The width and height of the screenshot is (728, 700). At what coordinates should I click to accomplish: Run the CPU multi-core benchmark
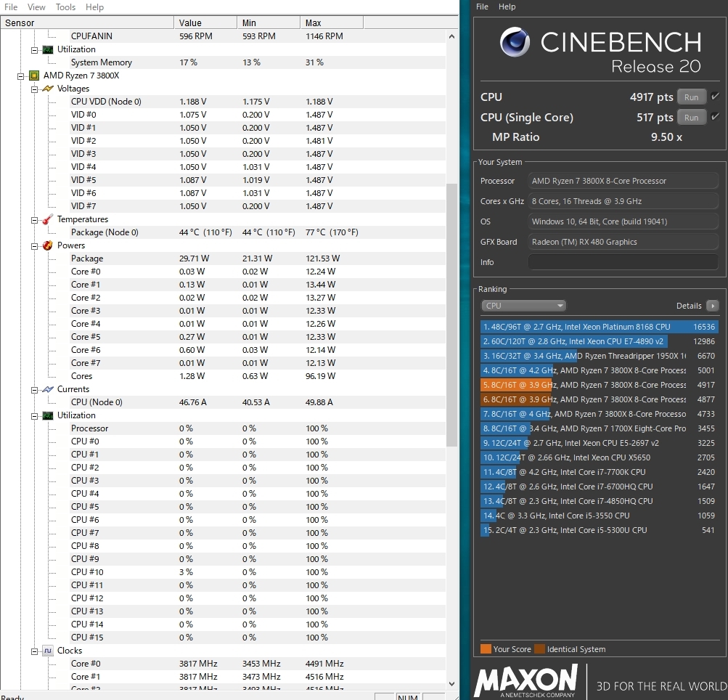pos(691,97)
